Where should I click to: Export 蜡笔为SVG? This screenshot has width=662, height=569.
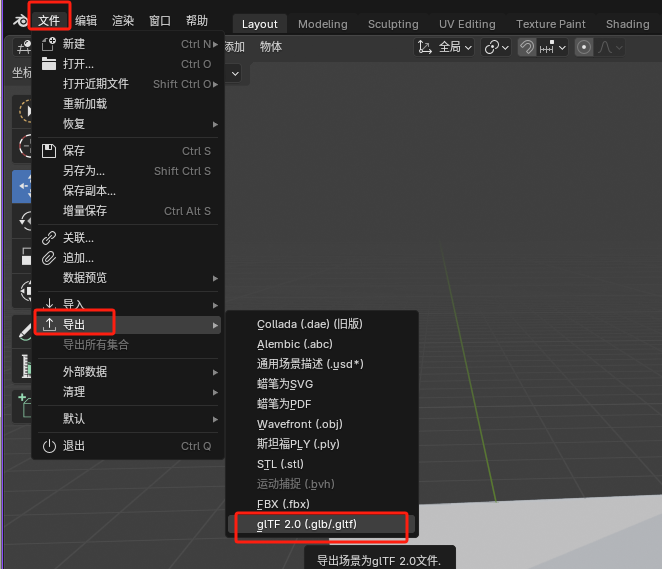(322, 384)
